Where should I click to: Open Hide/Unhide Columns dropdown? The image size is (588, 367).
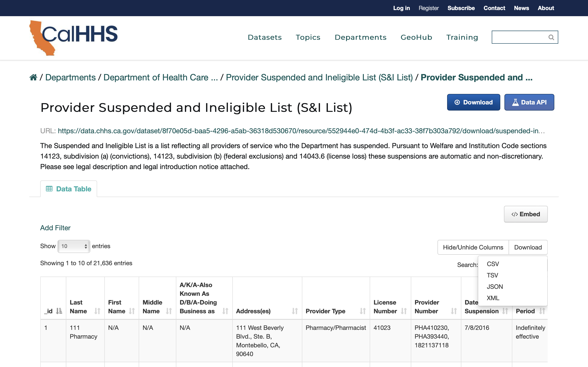coord(473,247)
